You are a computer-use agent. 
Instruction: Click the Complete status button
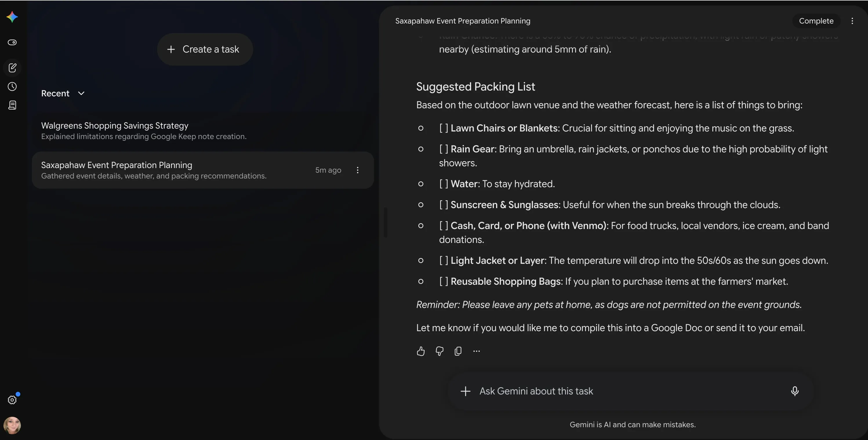coord(816,21)
